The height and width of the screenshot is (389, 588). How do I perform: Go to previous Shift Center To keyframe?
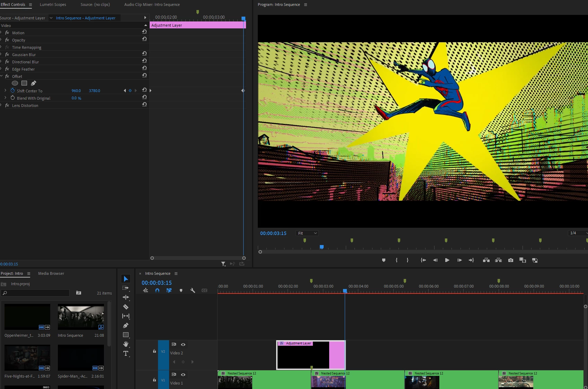(x=125, y=91)
